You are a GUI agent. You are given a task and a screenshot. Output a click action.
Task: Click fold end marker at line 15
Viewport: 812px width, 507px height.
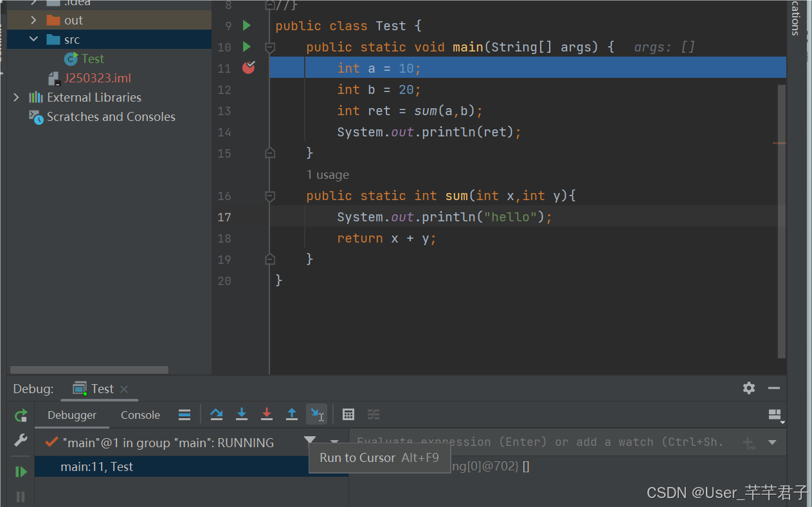pyautogui.click(x=270, y=153)
